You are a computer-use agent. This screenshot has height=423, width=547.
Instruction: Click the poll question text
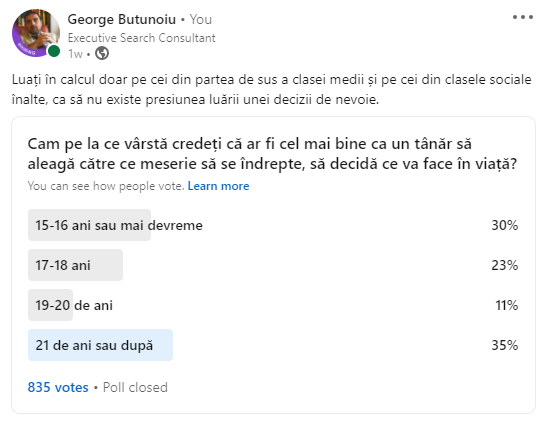coord(272,154)
